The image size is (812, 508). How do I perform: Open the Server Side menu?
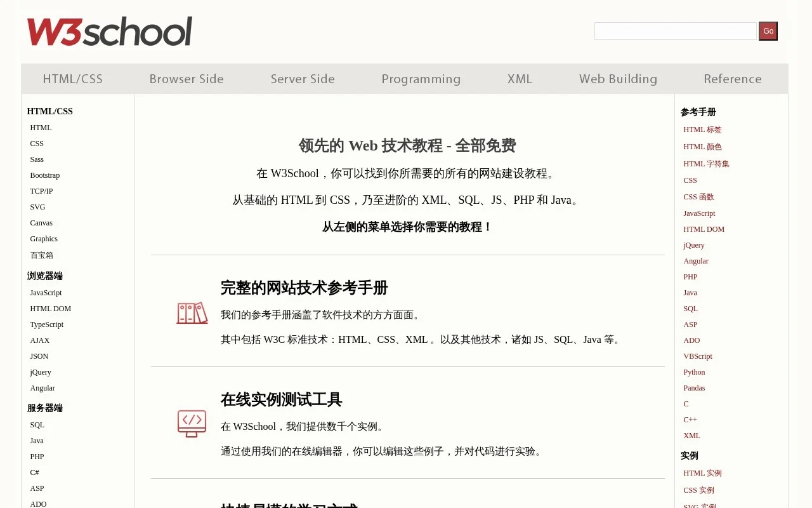click(x=303, y=79)
